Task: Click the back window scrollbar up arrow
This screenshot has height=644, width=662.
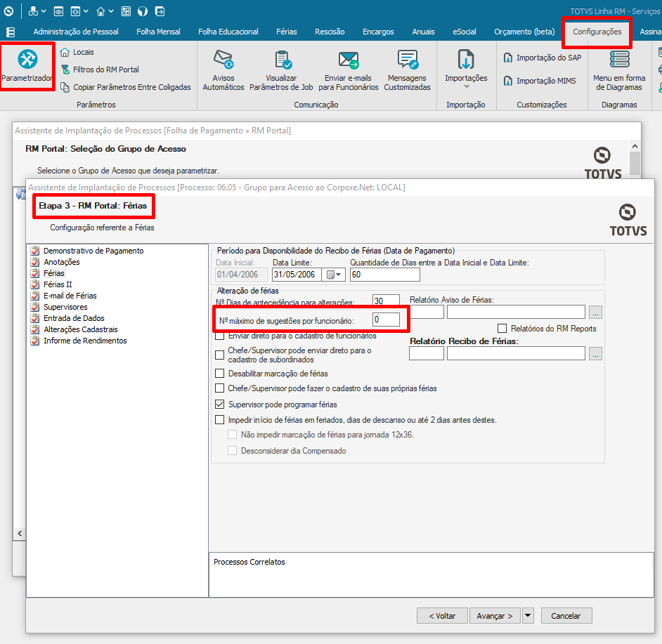Action: click(635, 147)
